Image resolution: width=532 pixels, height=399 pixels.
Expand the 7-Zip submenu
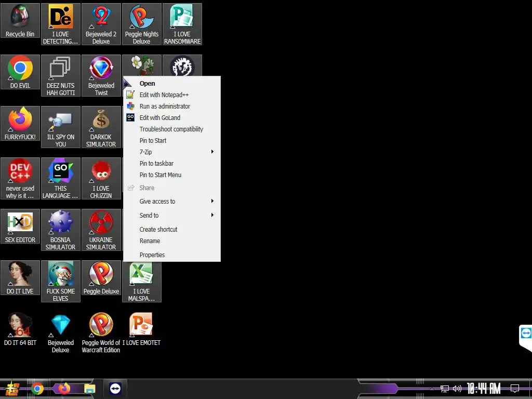(172, 152)
